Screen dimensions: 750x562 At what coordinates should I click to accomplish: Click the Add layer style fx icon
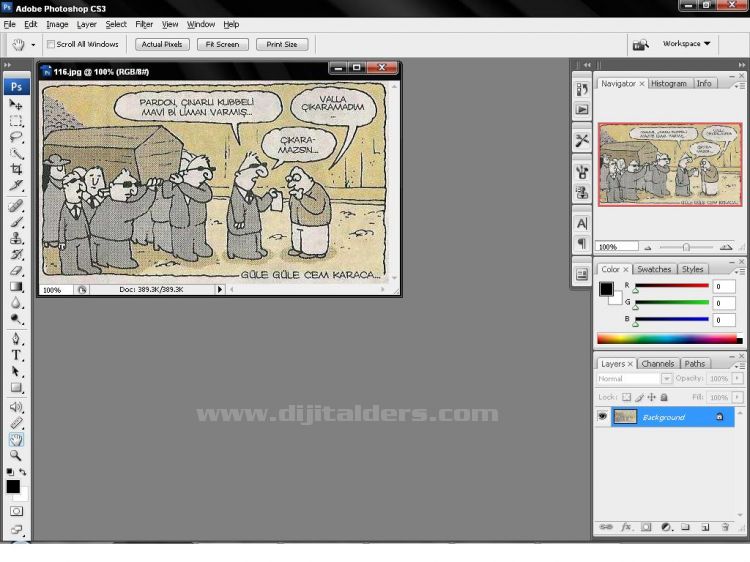click(626, 527)
